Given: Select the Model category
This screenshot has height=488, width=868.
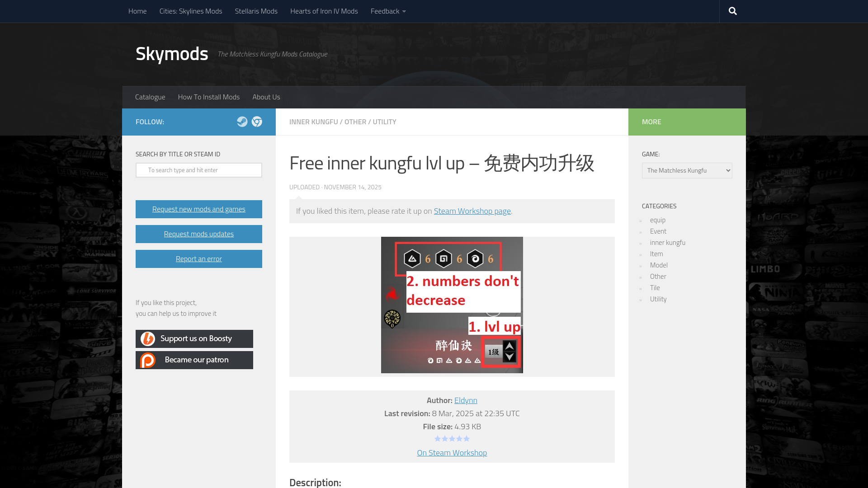Looking at the screenshot, I should coord(659,265).
